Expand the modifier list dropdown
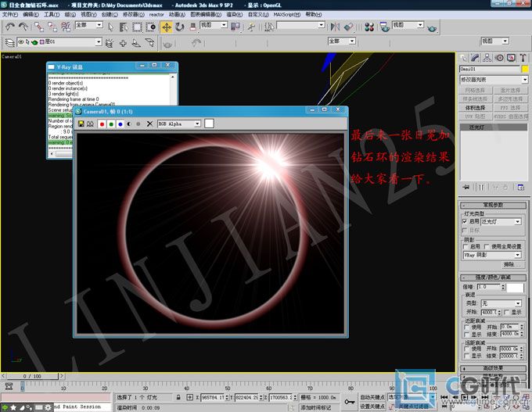Image resolution: width=532 pixels, height=412 pixels. tap(494, 80)
